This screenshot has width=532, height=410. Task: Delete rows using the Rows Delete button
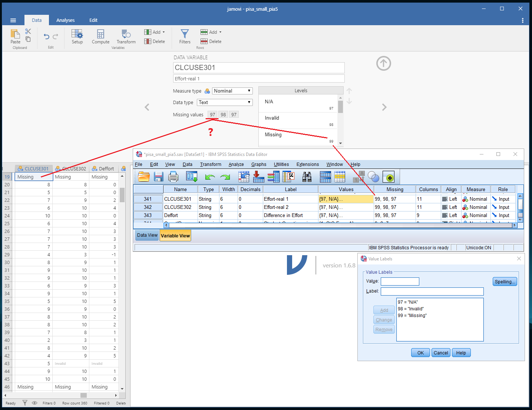(x=211, y=41)
